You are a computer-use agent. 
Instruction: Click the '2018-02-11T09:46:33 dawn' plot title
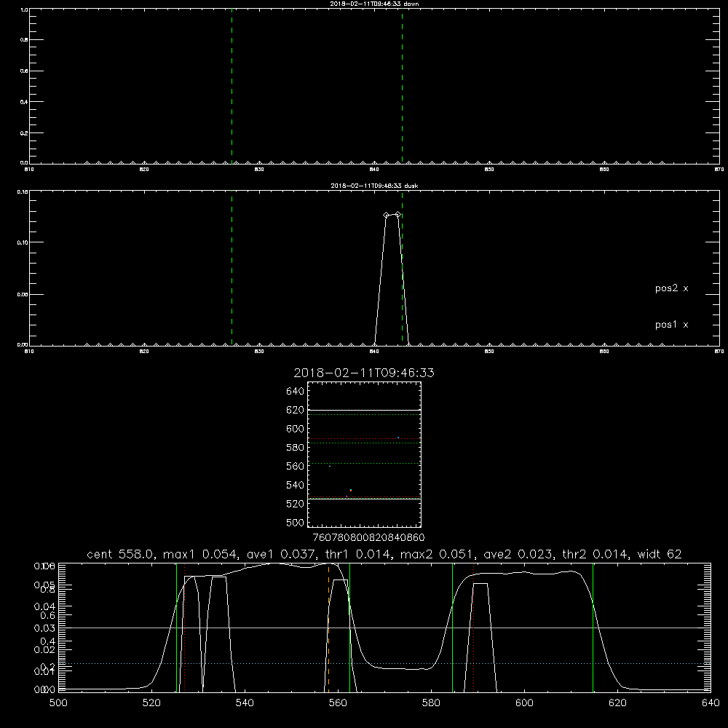(374, 4)
